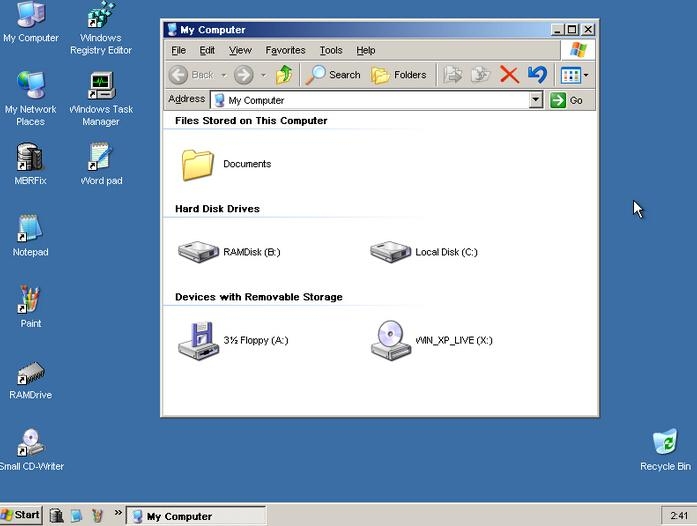
Task: Open the Recycle Bin
Action: [x=665, y=449]
